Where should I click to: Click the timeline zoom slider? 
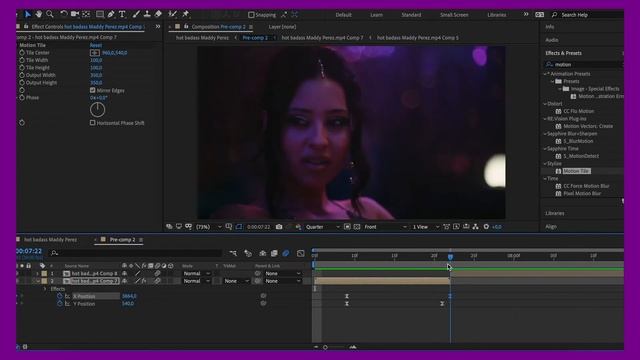(325, 347)
